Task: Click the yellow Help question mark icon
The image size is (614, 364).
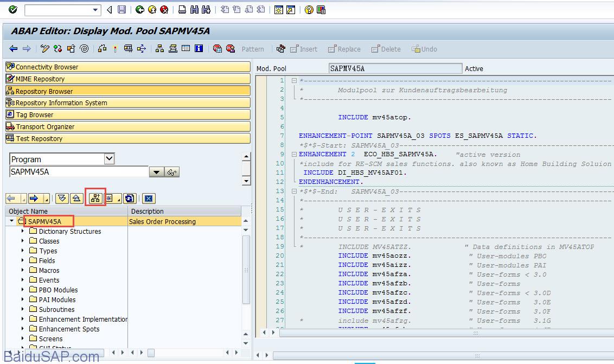Action: point(309,10)
